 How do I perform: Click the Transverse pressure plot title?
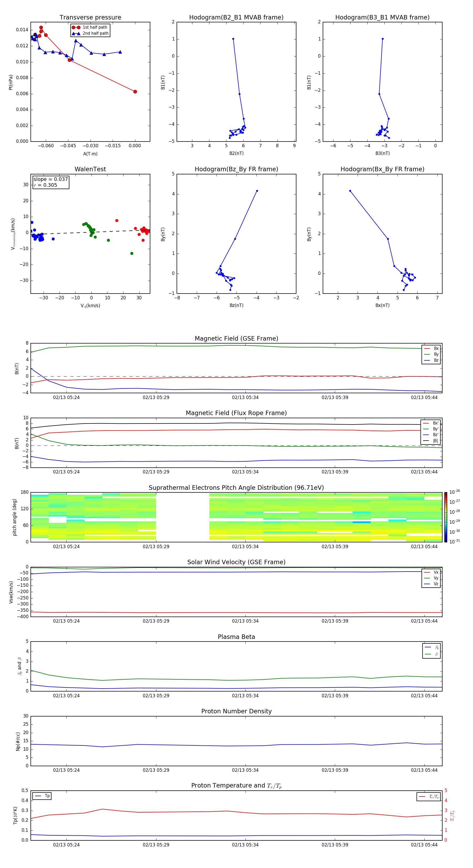[x=90, y=17]
